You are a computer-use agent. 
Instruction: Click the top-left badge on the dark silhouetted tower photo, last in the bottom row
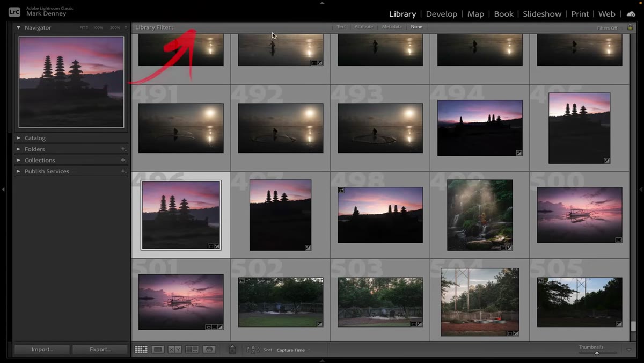point(541,281)
